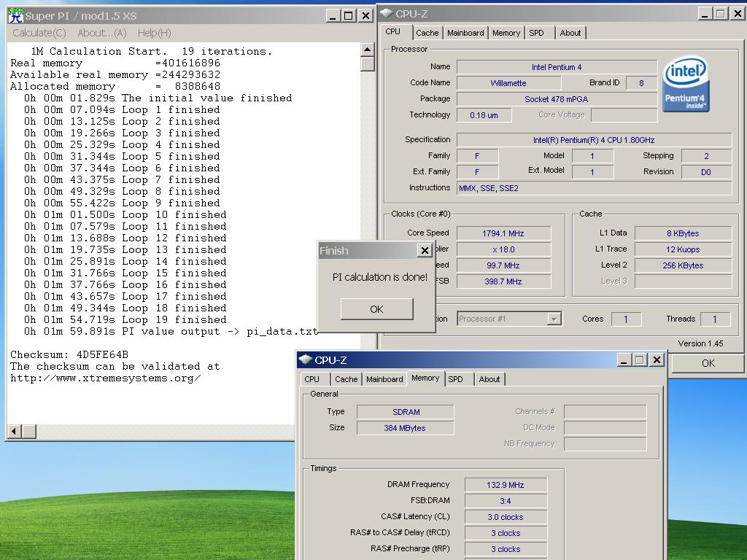This screenshot has height=560, width=747.
Task: Click the 'Checksum: 4D5FE64B' line
Action: (69, 355)
